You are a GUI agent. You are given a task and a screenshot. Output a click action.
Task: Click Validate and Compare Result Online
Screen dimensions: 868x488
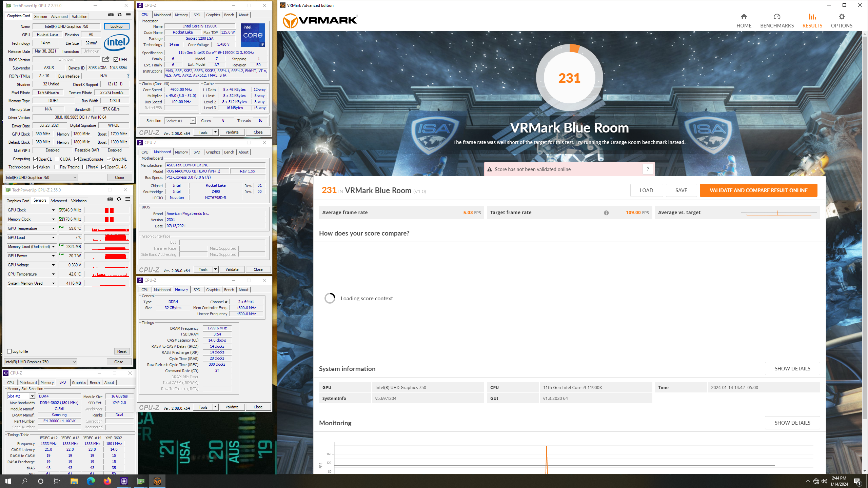(758, 190)
